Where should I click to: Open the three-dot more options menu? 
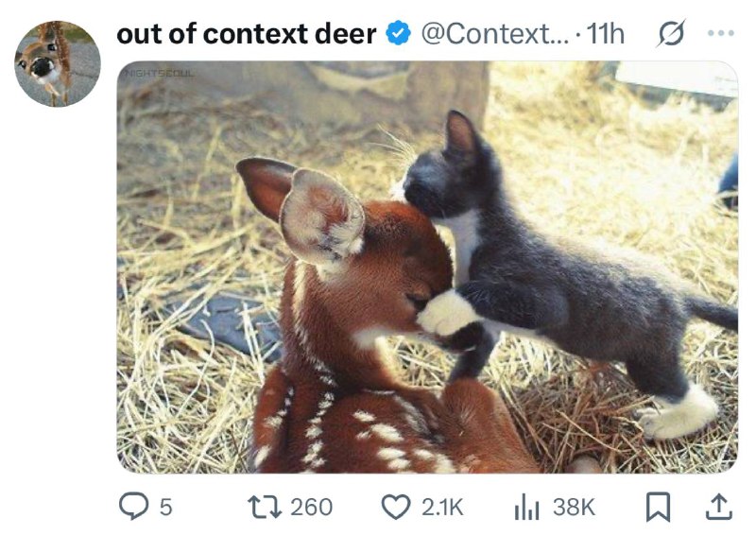coord(721,33)
